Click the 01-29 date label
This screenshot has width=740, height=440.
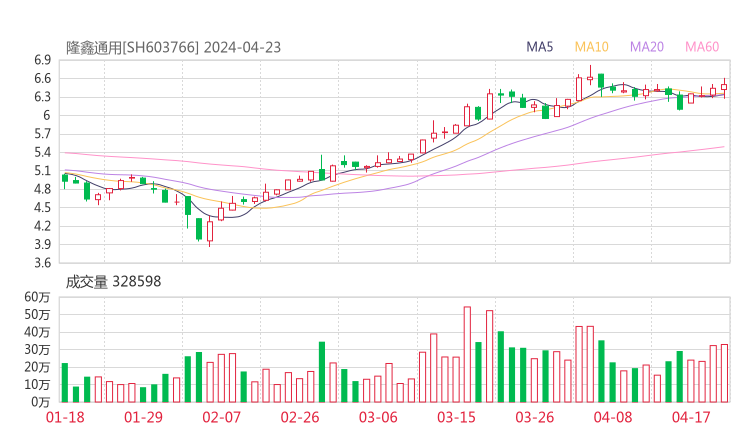[143, 417]
